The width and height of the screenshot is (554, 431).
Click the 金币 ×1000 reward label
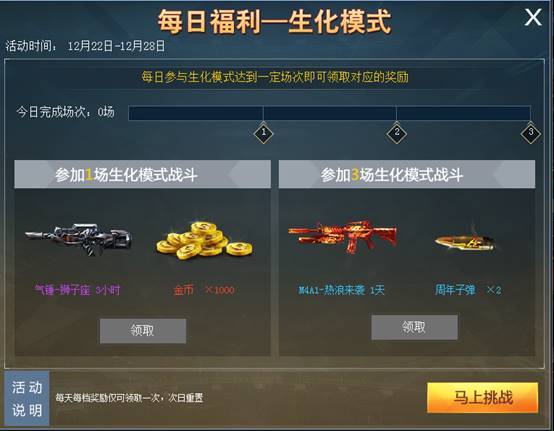point(204,290)
